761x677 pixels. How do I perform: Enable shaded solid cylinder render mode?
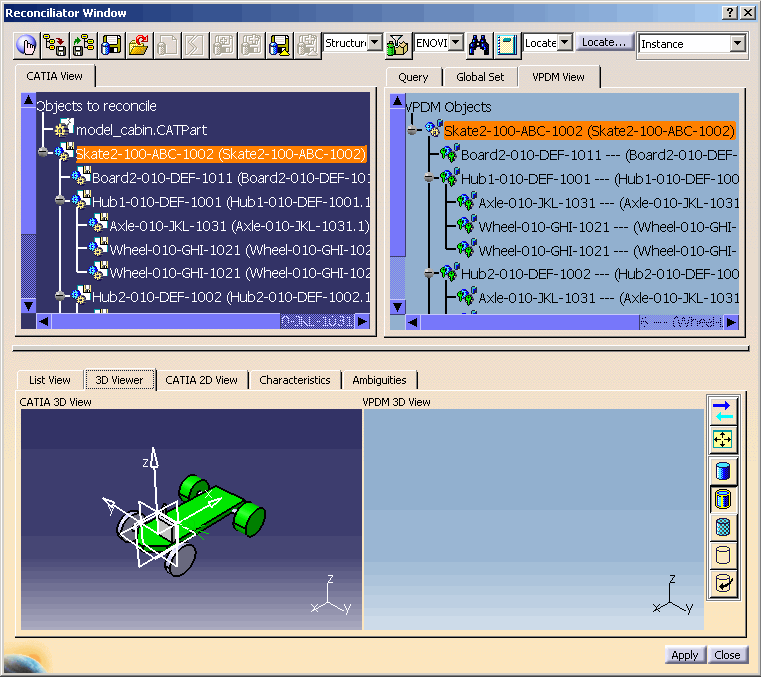723,471
